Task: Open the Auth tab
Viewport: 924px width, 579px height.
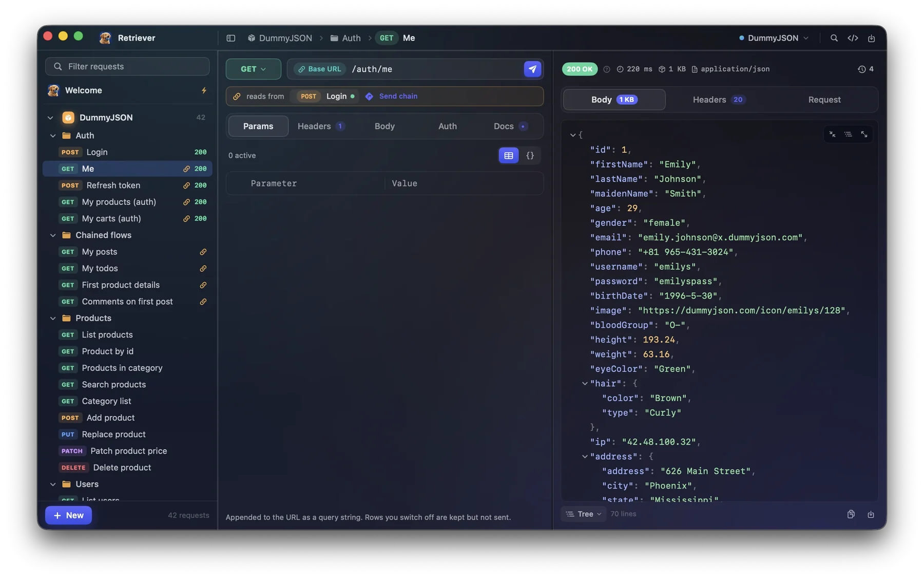Action: tap(448, 126)
